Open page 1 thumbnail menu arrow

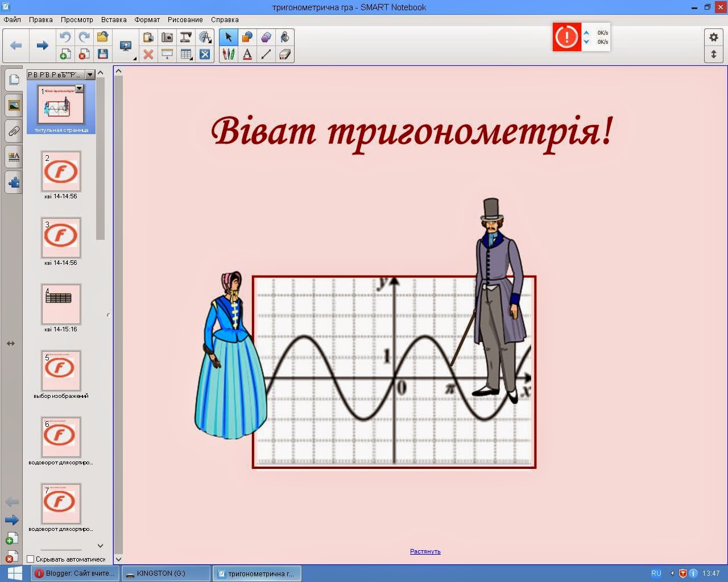[x=80, y=89]
